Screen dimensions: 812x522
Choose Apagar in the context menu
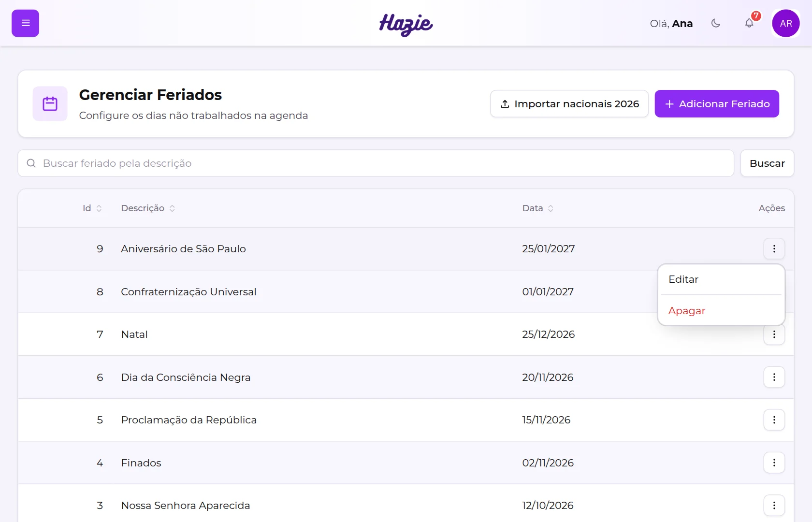tap(721, 310)
